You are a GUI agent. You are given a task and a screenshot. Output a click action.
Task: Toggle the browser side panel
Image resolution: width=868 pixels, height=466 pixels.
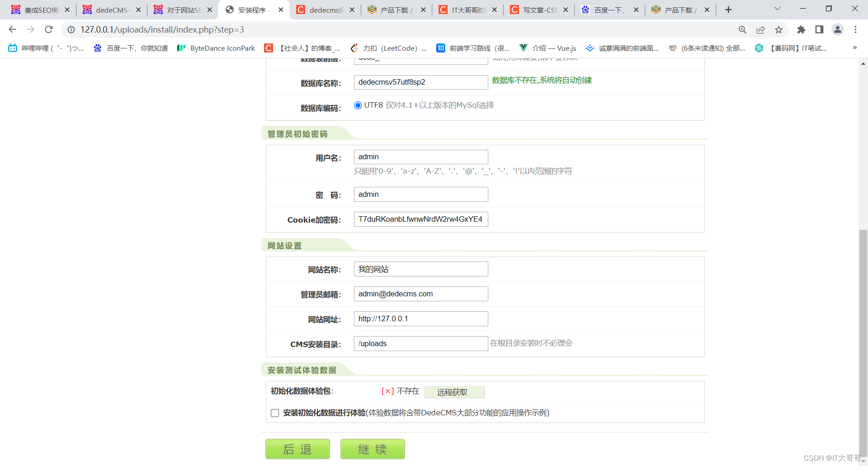click(819, 29)
